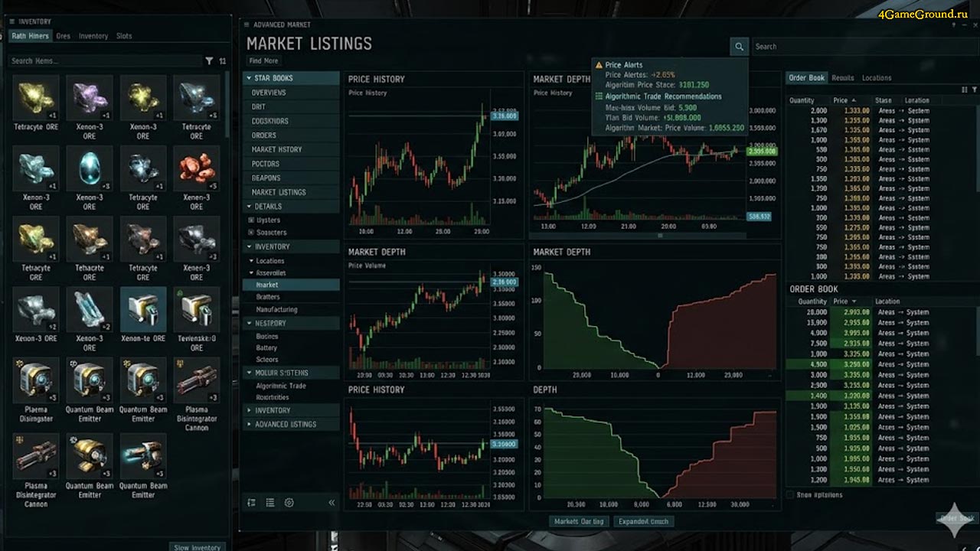
Task: Click the Search Items input field
Action: (x=106, y=61)
